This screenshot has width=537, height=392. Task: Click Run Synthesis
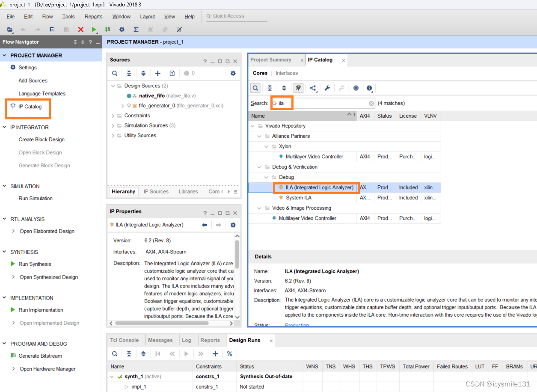(35, 264)
